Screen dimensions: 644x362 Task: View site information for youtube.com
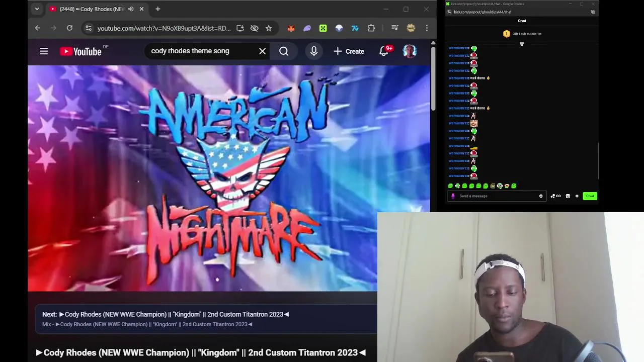[89, 28]
